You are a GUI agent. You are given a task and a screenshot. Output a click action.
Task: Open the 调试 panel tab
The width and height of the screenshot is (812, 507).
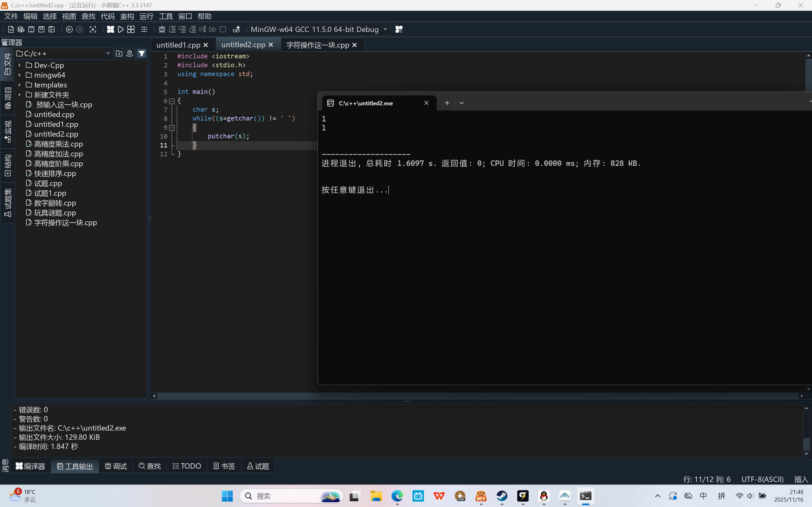pyautogui.click(x=116, y=466)
